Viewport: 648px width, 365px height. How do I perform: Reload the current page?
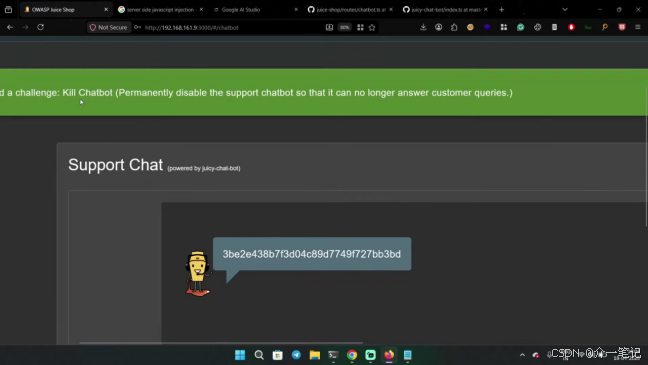40,27
